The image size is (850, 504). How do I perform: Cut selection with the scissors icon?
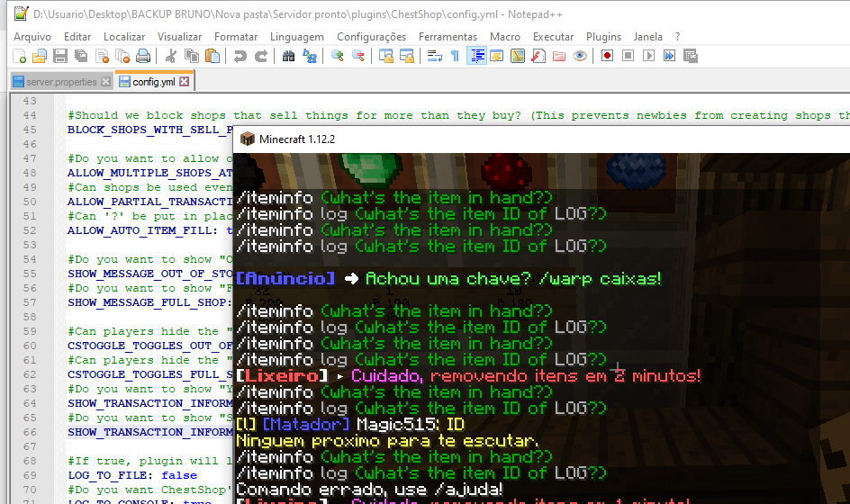coord(171,56)
